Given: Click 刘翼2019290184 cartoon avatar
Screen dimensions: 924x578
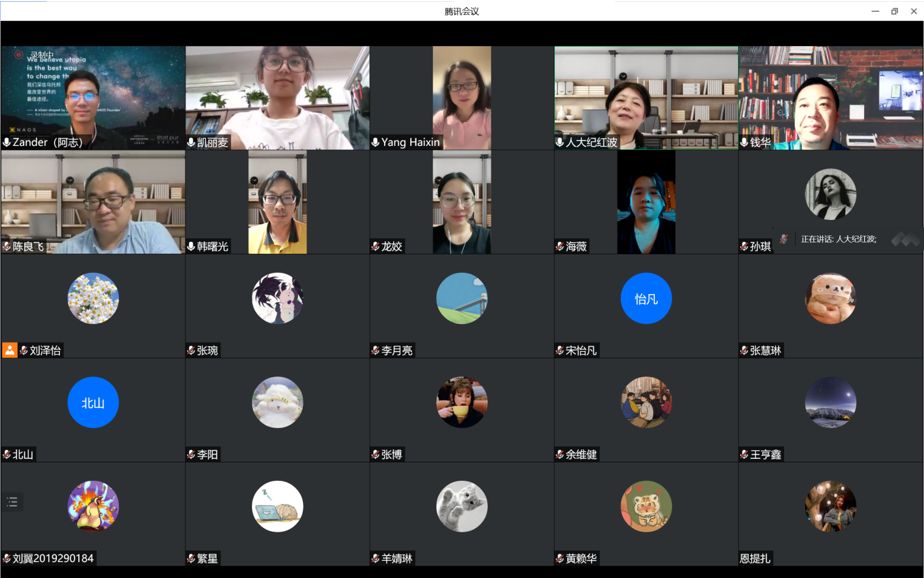Looking at the screenshot, I should (93, 506).
